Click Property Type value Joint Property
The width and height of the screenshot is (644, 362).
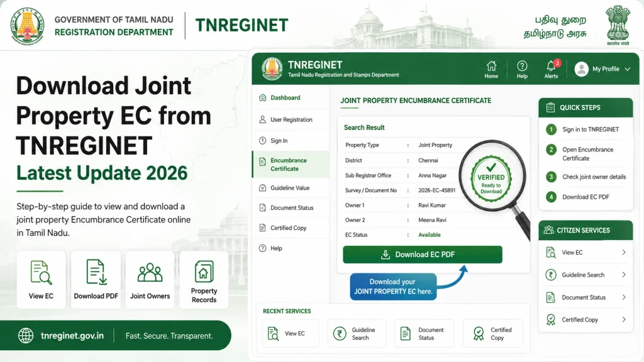[x=435, y=145]
